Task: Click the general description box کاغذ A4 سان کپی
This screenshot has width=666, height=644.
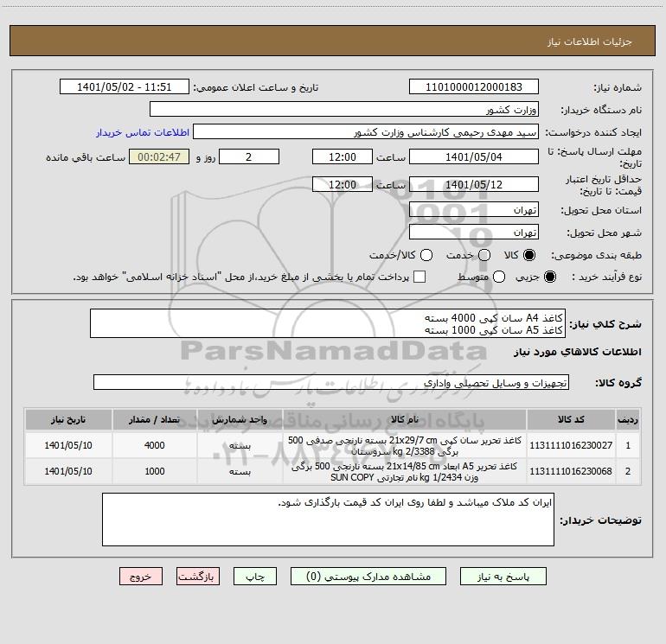Action: [x=328, y=323]
